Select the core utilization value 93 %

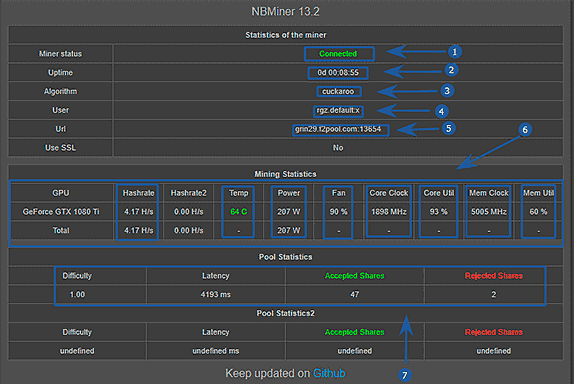(x=439, y=212)
